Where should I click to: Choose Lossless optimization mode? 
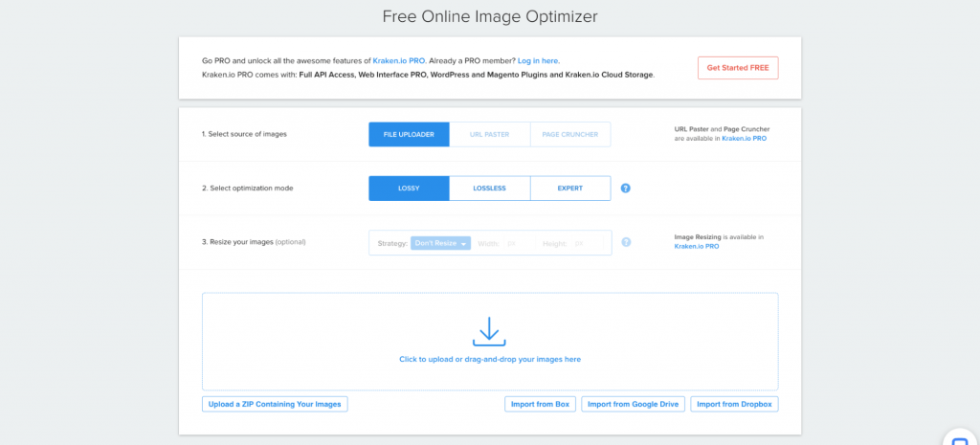click(489, 189)
